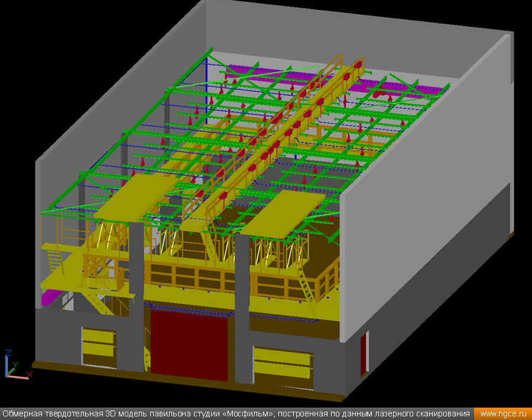Select the large dark red gate
Screen dimensions: 532x420
[x=189, y=344]
